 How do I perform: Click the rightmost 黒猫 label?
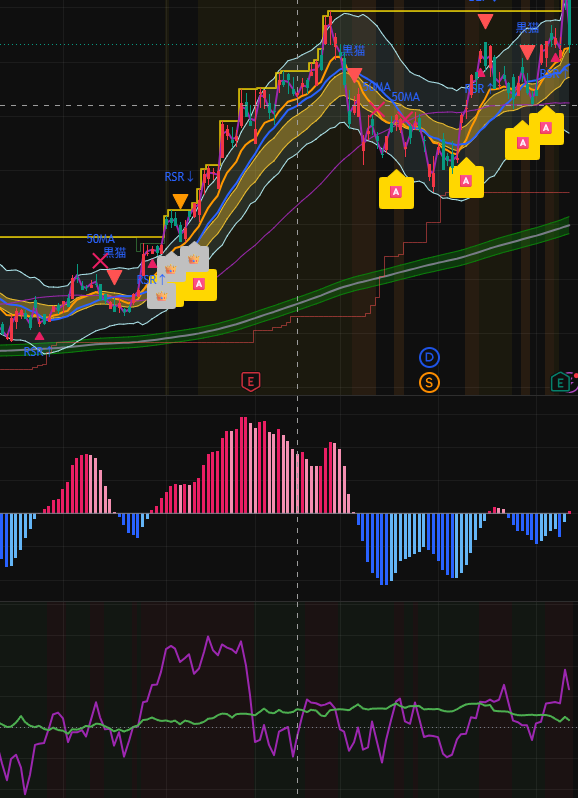(528, 27)
